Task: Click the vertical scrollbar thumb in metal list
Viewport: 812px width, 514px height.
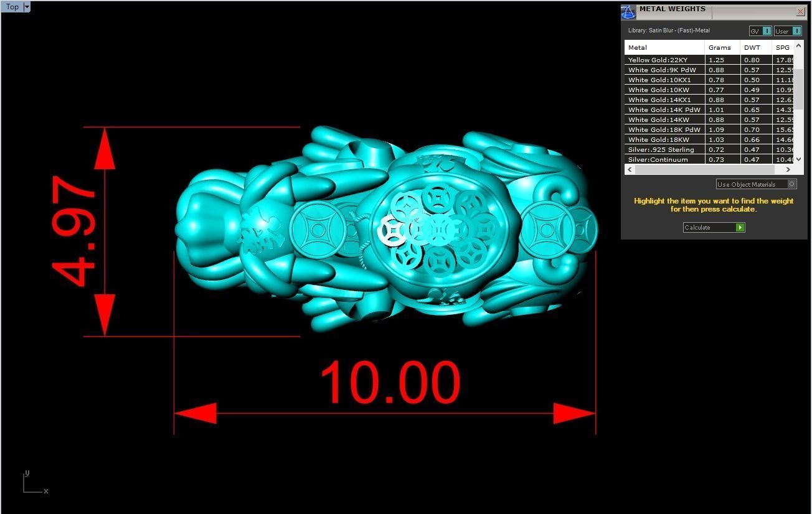Action: click(x=799, y=88)
